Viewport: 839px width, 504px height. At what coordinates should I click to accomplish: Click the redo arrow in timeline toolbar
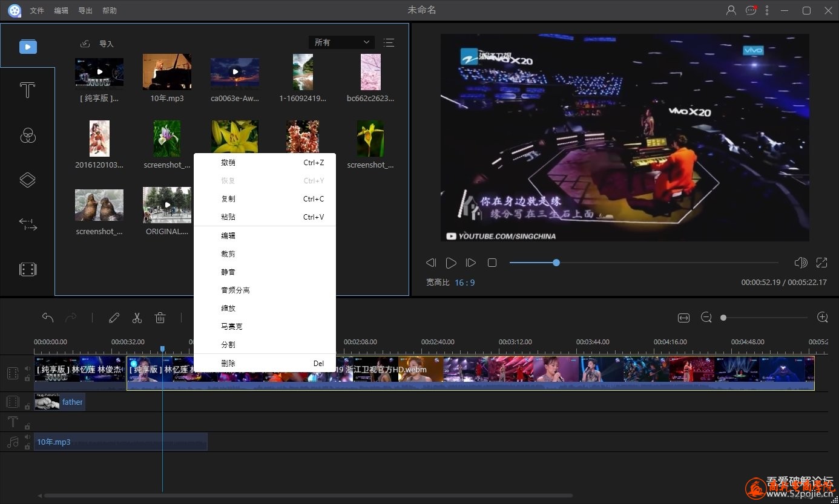pos(71,317)
